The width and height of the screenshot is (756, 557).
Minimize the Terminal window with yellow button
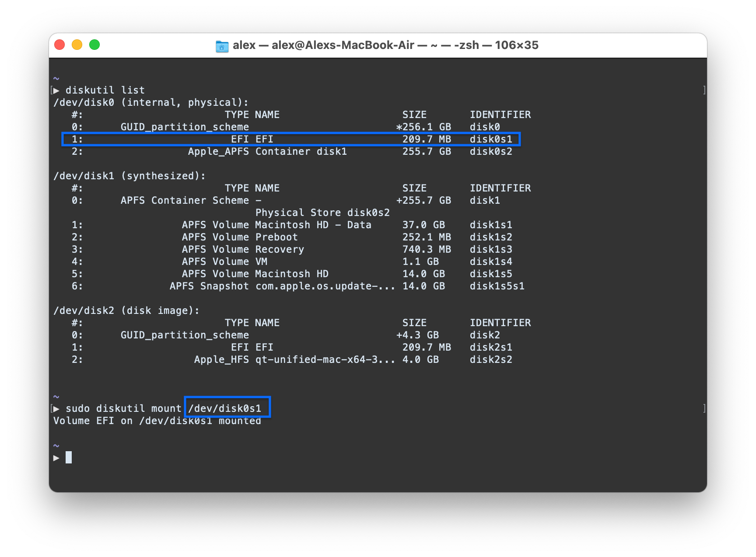pos(77,45)
